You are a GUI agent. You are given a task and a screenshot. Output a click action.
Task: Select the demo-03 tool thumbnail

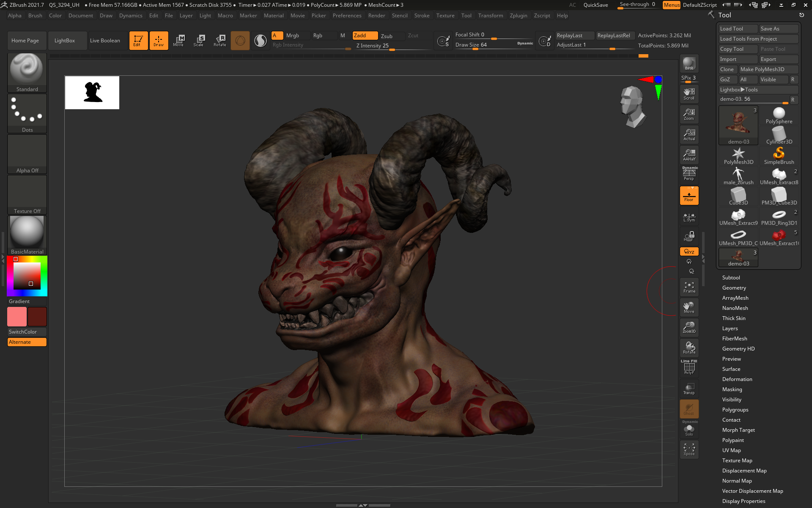tap(738, 126)
